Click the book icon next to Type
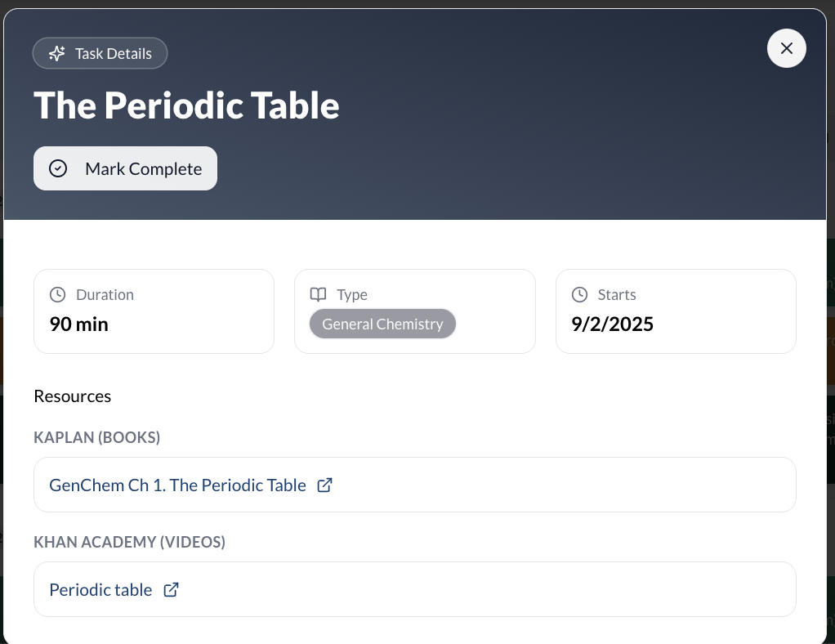This screenshot has width=835, height=644. tap(319, 295)
